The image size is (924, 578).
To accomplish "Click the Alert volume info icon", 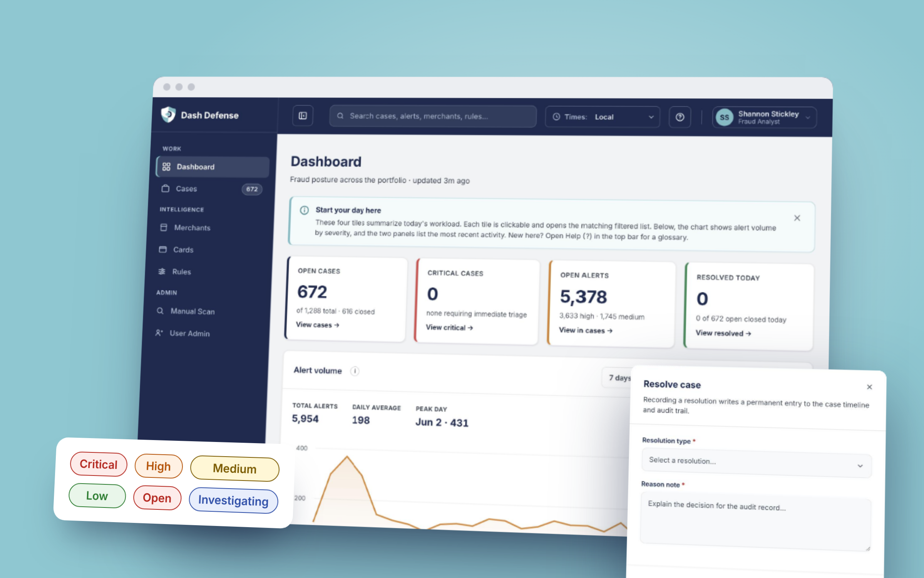I will [x=355, y=371].
